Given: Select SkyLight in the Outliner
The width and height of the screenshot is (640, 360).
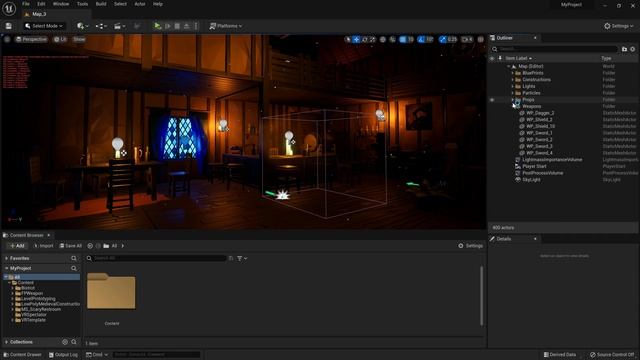Looking at the screenshot, I should (531, 180).
